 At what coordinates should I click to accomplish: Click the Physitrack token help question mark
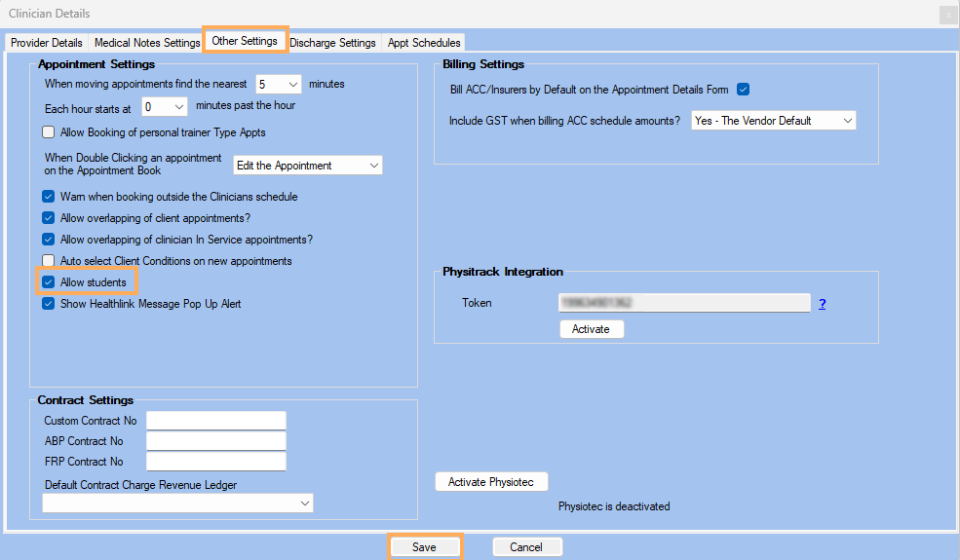[822, 304]
